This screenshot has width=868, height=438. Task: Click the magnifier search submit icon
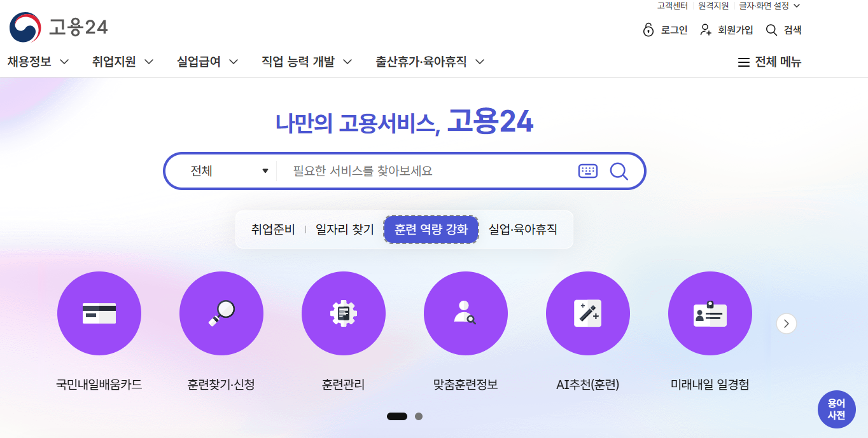tap(619, 171)
